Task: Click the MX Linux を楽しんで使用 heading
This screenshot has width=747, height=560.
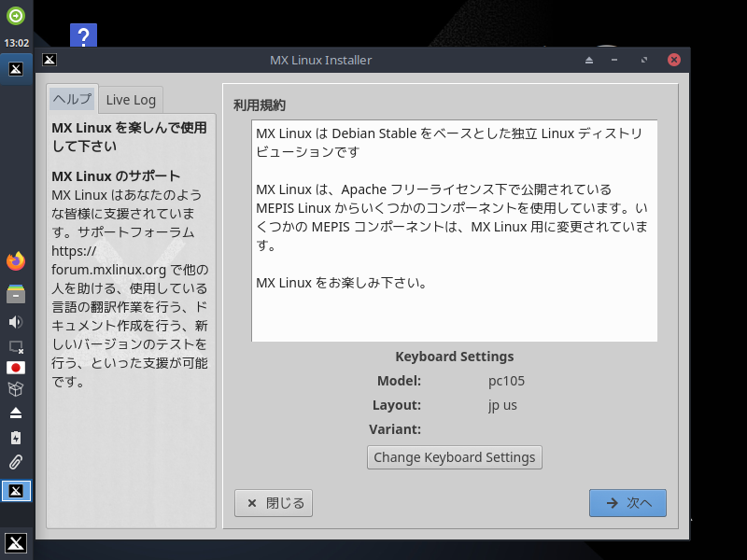Action: 129,136
